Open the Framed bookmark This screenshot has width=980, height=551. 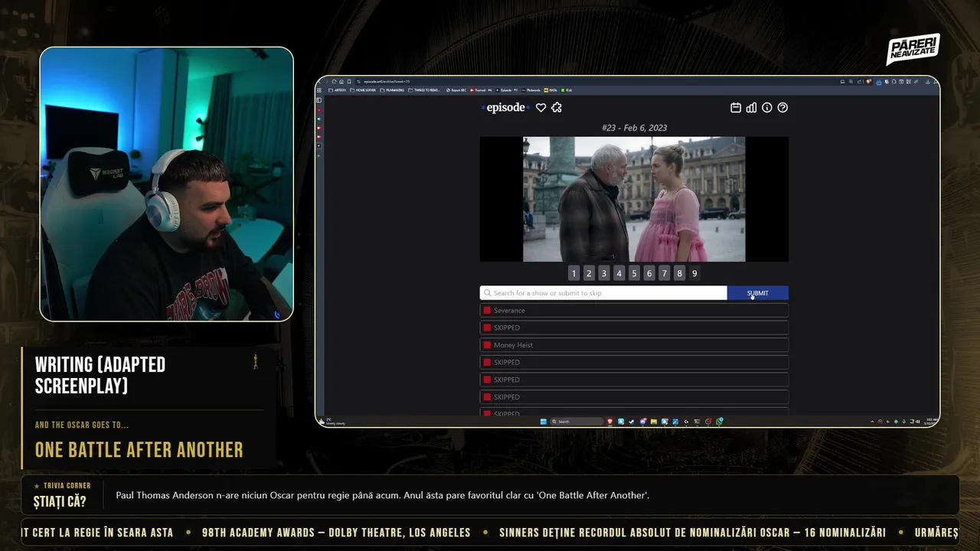pos(481,90)
